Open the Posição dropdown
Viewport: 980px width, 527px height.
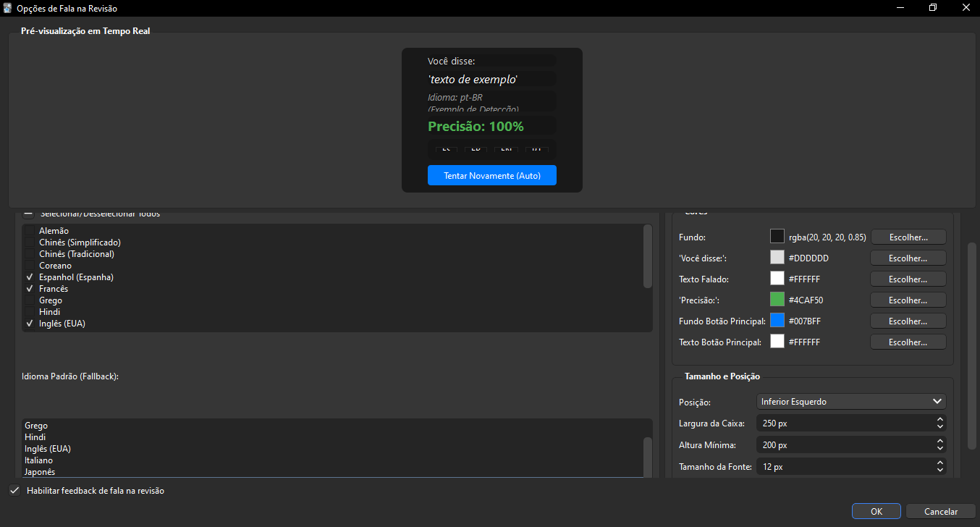[850, 402]
